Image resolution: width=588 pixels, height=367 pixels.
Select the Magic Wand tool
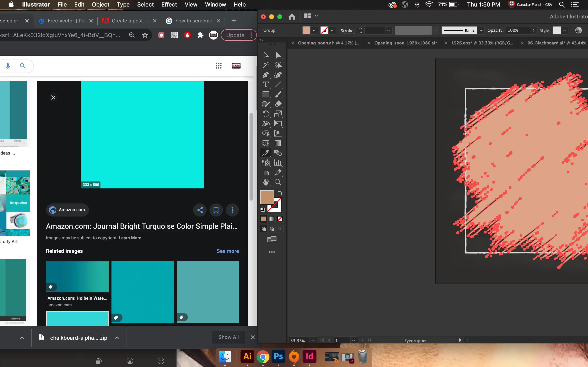[266, 65]
